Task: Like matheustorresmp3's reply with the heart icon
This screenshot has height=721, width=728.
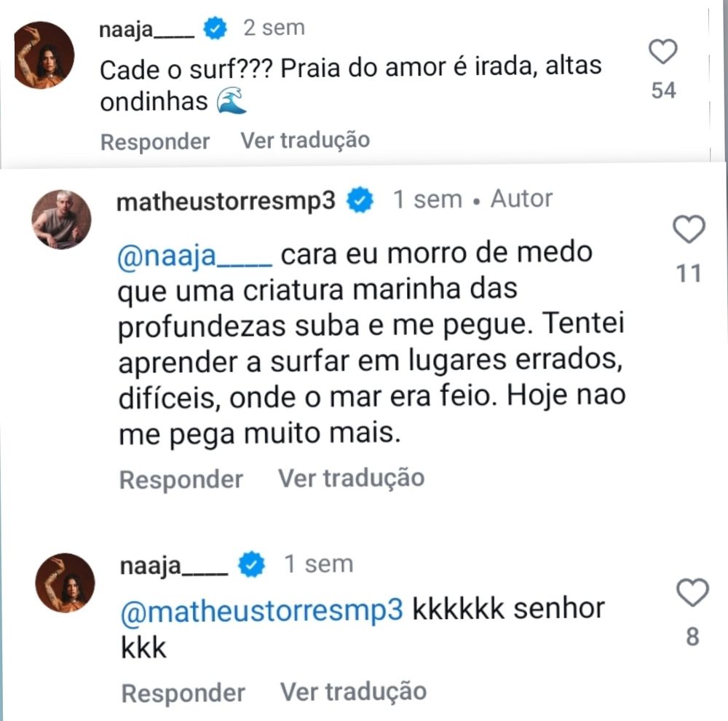Action: click(689, 229)
